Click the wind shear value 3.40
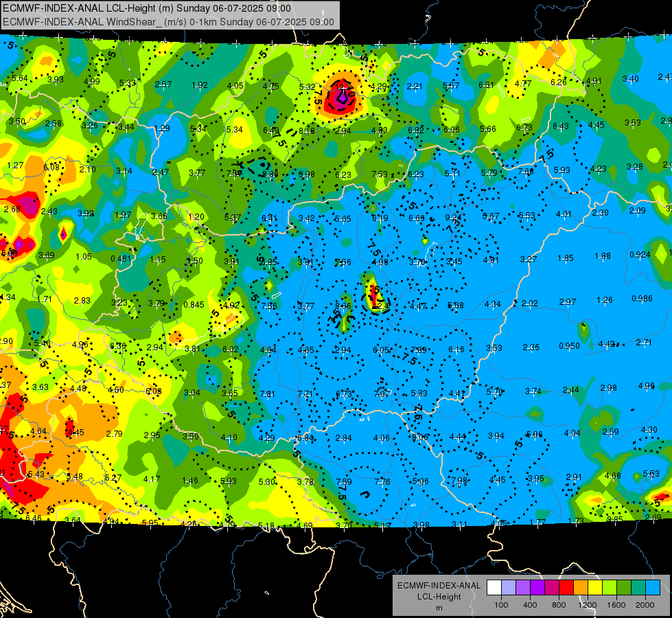Image resolution: width=672 pixels, height=618 pixels. pos(630,78)
